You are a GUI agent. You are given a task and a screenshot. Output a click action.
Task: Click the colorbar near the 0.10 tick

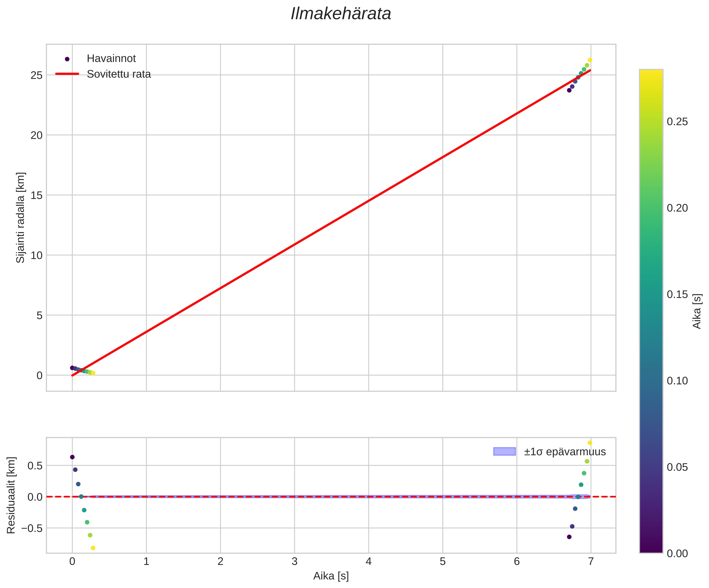(x=651, y=381)
